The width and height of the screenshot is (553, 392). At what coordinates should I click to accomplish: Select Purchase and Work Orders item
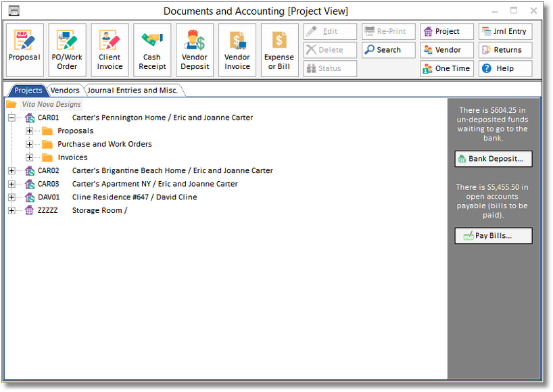coord(105,144)
